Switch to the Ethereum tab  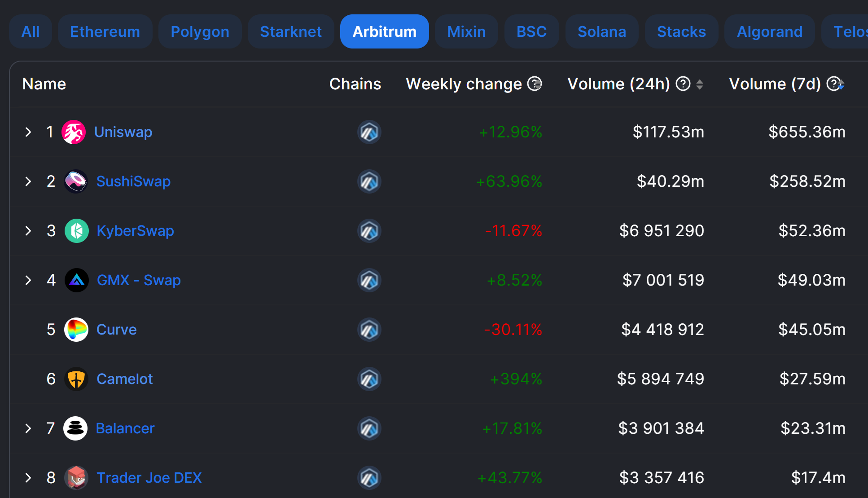[105, 31]
